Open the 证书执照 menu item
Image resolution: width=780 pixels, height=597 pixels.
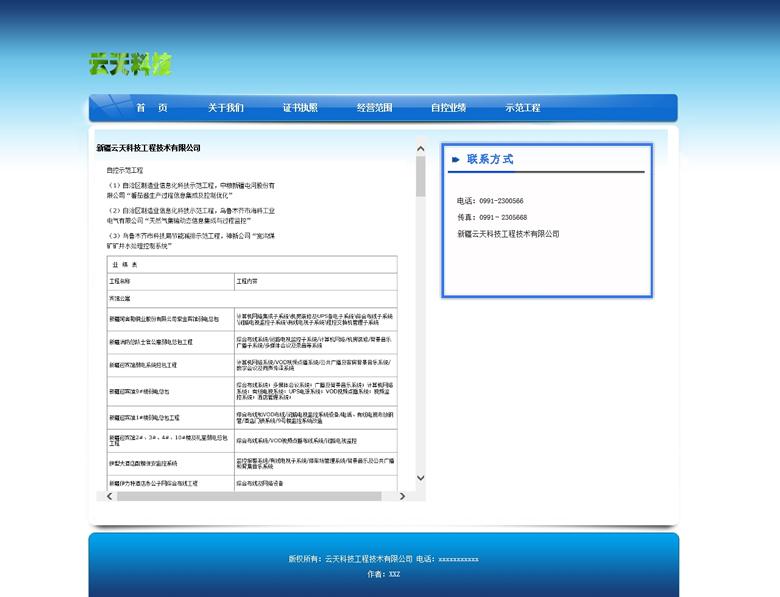tap(300, 108)
